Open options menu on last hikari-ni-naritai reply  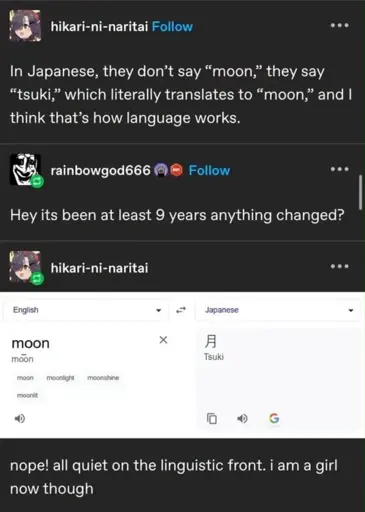339,266
